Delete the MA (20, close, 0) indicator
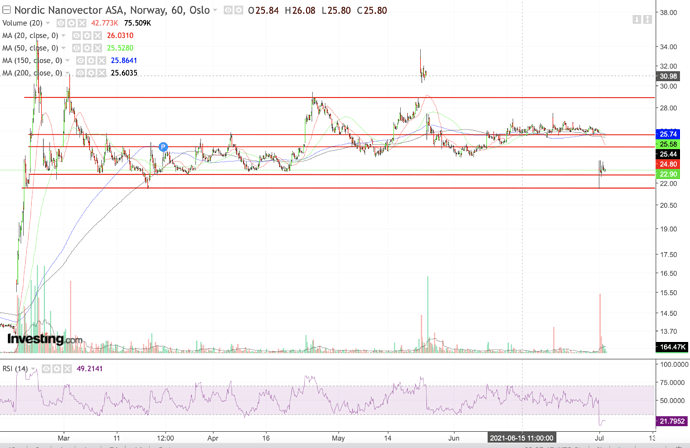This screenshot has height=448, width=690. (x=97, y=35)
